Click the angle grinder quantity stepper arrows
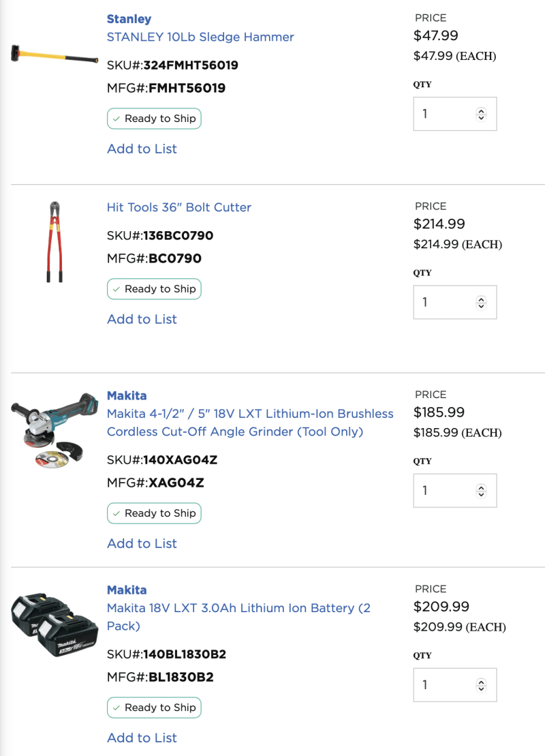 click(x=481, y=490)
